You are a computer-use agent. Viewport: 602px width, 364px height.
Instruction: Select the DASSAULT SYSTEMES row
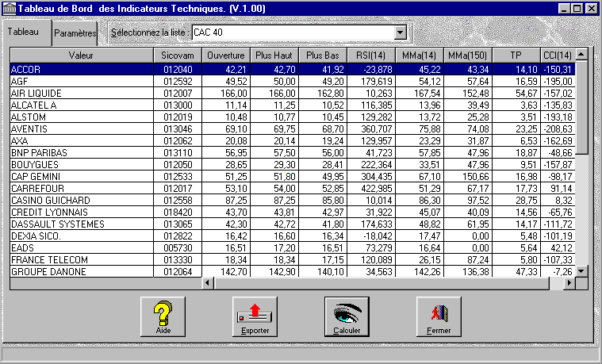(x=293, y=224)
